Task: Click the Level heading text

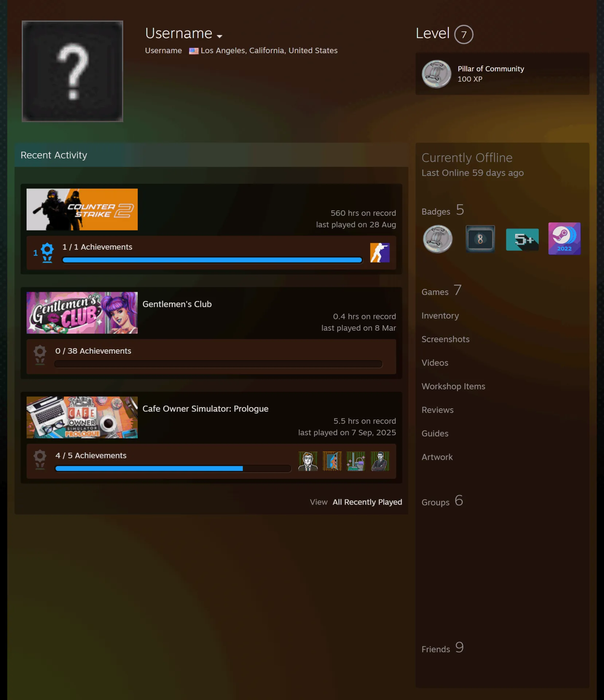Action: (433, 34)
